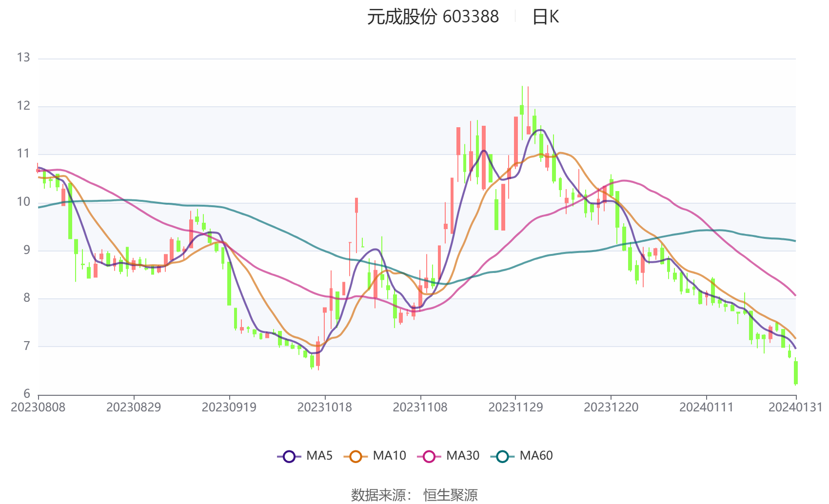Viewport: 829px width, 504px height.
Task: Select the 20231129 date axis label
Action: (x=516, y=407)
